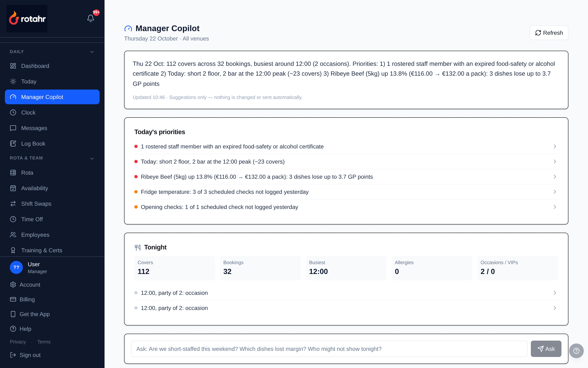Click the Employees people icon
The image size is (588, 368).
pyautogui.click(x=13, y=235)
